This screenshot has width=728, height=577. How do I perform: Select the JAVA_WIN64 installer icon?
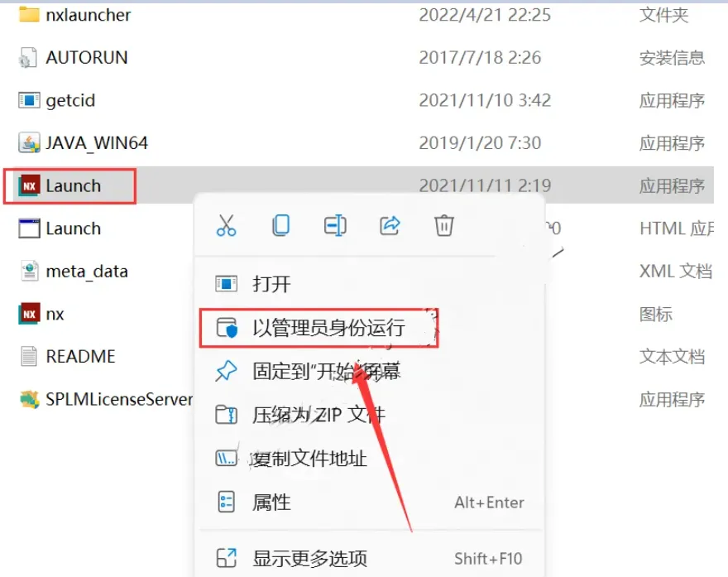point(29,143)
